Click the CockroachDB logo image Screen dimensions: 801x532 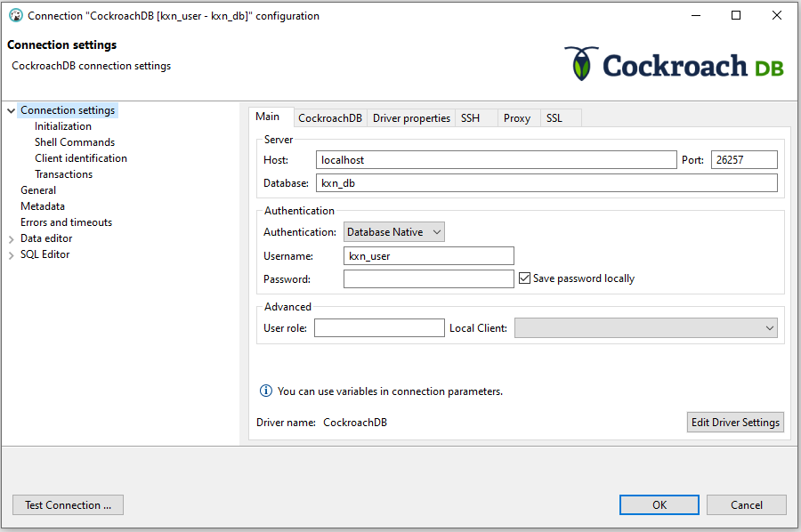tap(674, 64)
